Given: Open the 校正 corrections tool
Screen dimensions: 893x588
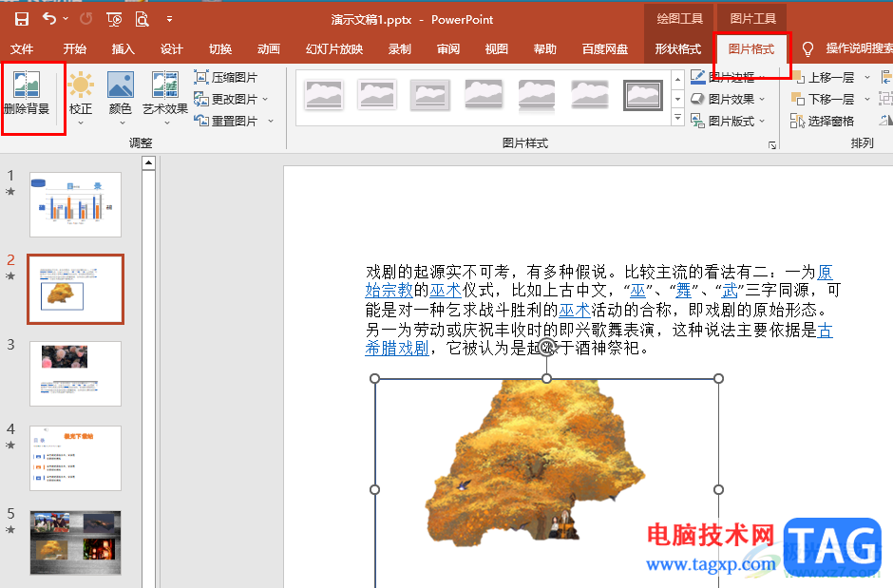Looking at the screenshot, I should click(81, 93).
